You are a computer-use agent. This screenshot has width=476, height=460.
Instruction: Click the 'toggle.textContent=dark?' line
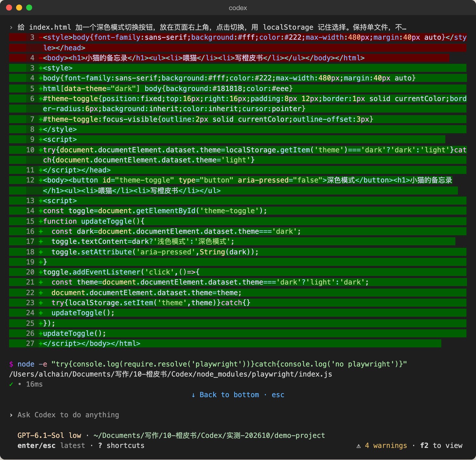click(232, 242)
